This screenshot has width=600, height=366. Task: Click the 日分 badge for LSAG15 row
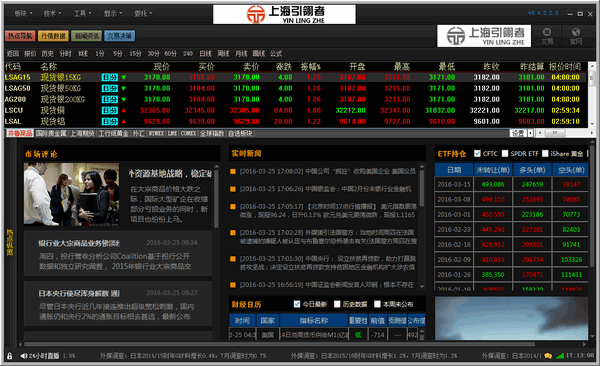coord(109,77)
